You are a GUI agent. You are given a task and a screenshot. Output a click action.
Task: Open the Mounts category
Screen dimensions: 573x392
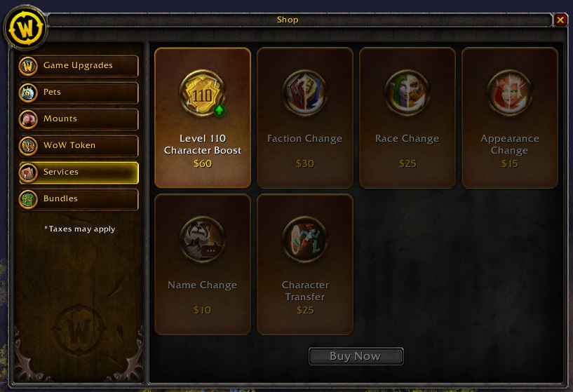(79, 119)
